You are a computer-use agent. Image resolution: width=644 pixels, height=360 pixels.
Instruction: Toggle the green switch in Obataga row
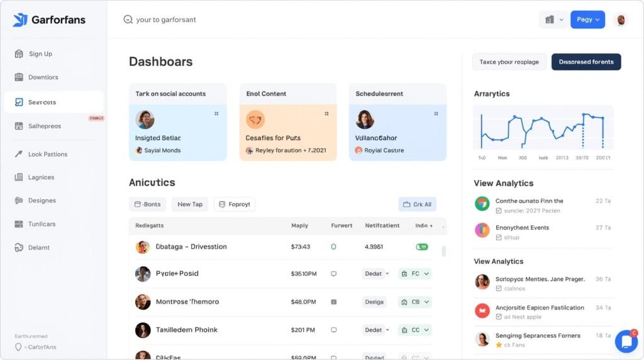tap(422, 247)
